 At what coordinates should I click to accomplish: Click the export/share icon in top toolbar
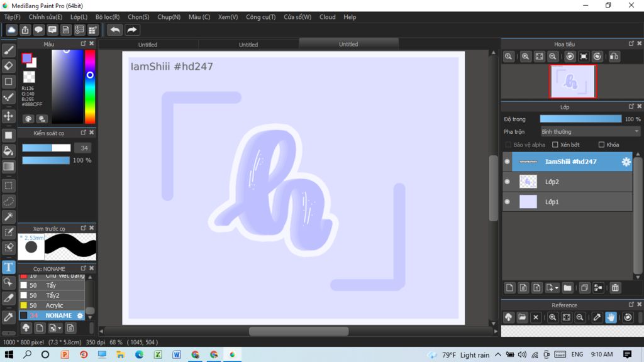point(25,30)
